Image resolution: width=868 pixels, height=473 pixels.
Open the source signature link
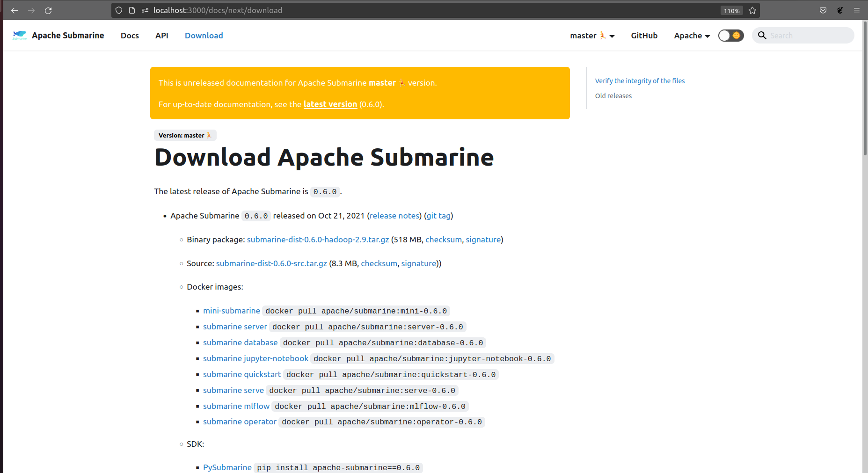click(x=419, y=263)
